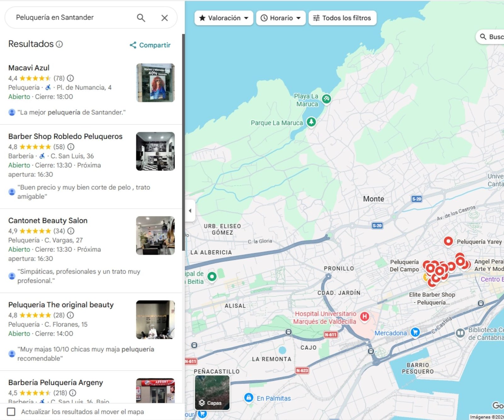
Task: Open Todos los filtros panel
Action: (x=342, y=18)
